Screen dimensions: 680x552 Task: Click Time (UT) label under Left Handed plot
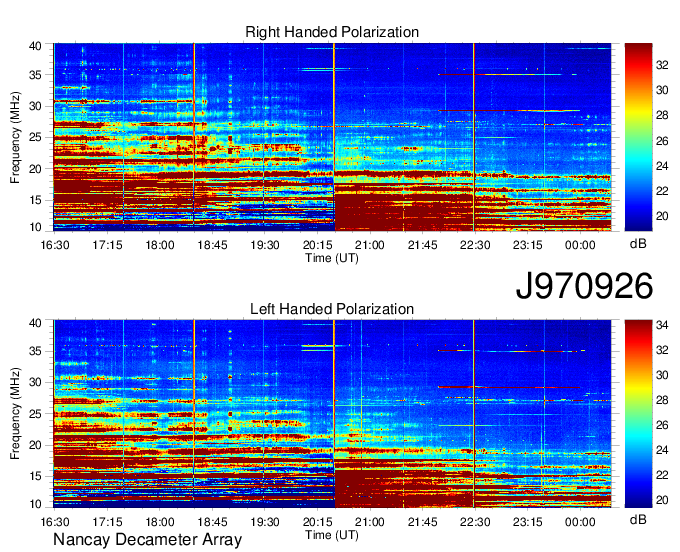click(332, 535)
